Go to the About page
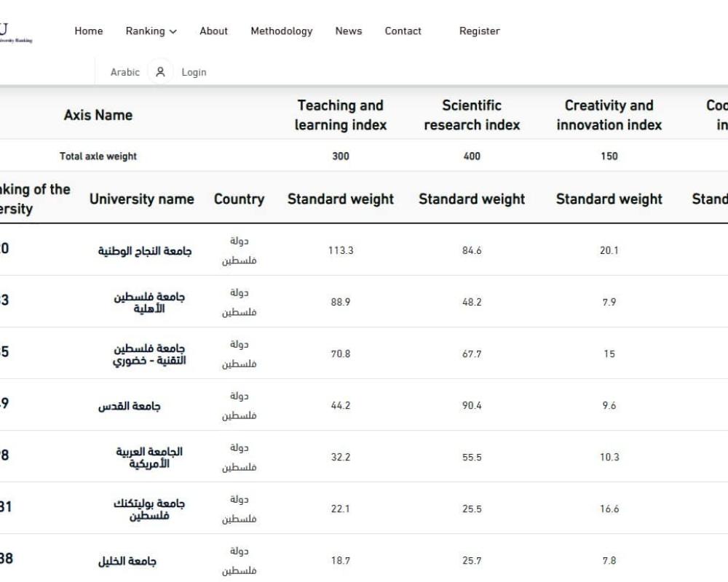Screen dimensions: 728x582 213,31
